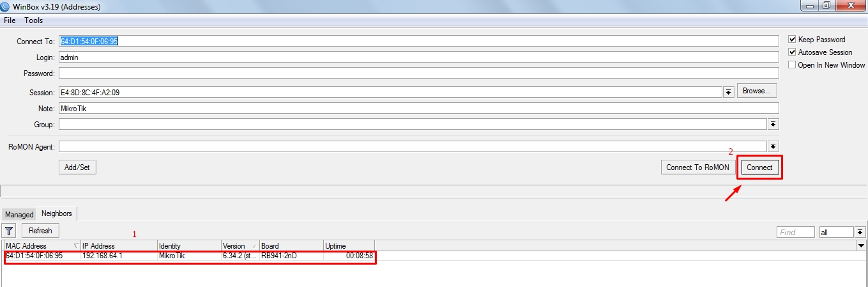The height and width of the screenshot is (287, 868).
Task: Click the version 6.34.2 cell
Action: (x=240, y=256)
